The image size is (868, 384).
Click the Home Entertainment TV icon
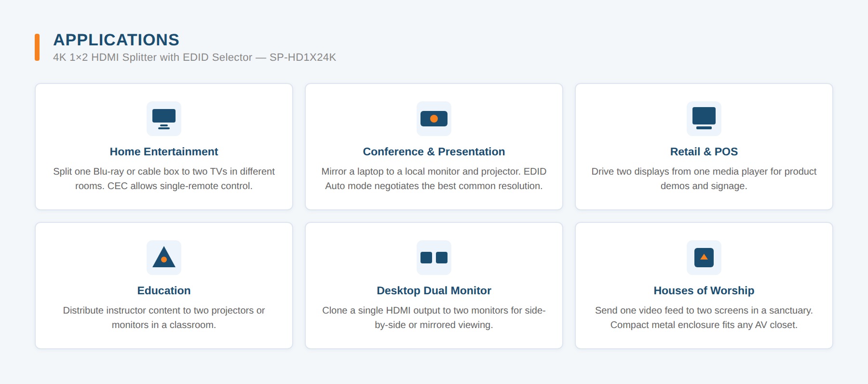pyautogui.click(x=164, y=119)
